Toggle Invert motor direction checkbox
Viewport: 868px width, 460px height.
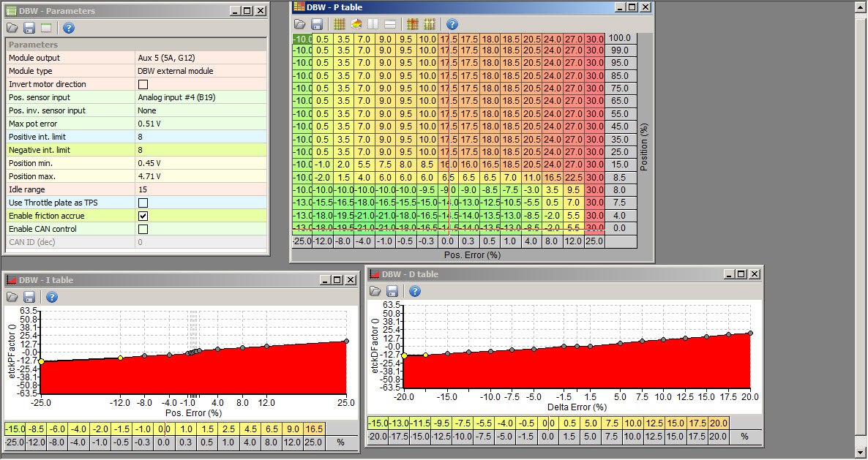(x=143, y=84)
